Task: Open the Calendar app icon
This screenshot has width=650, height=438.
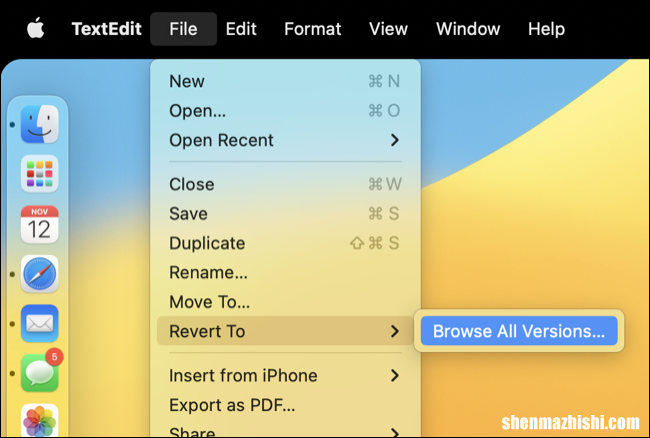Action: tap(40, 224)
